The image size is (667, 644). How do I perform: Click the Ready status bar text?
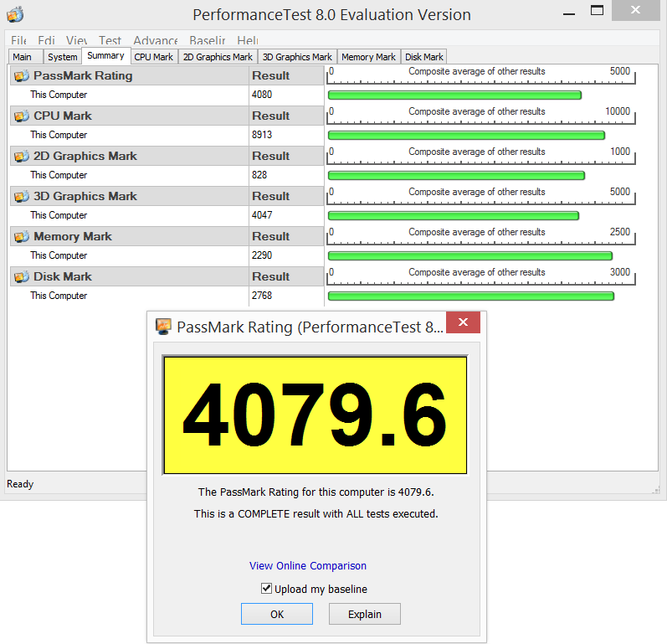point(20,484)
